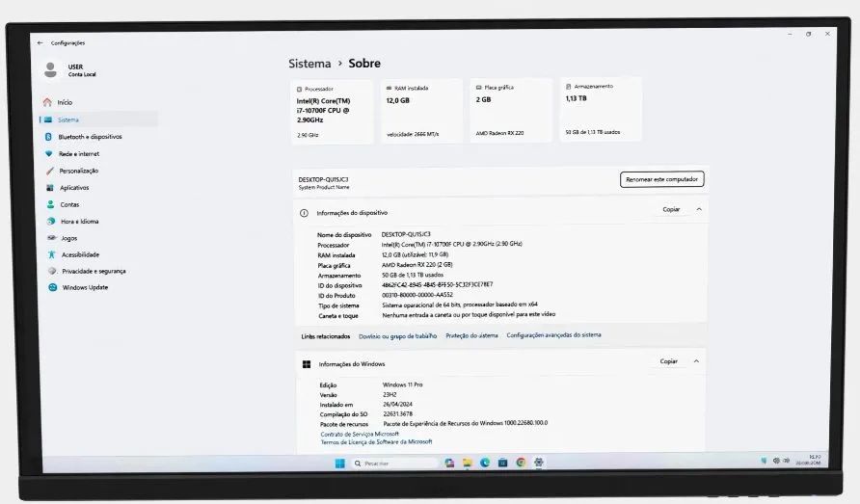Open Proteção do sistema link
This screenshot has width=860, height=504.
pyautogui.click(x=471, y=335)
